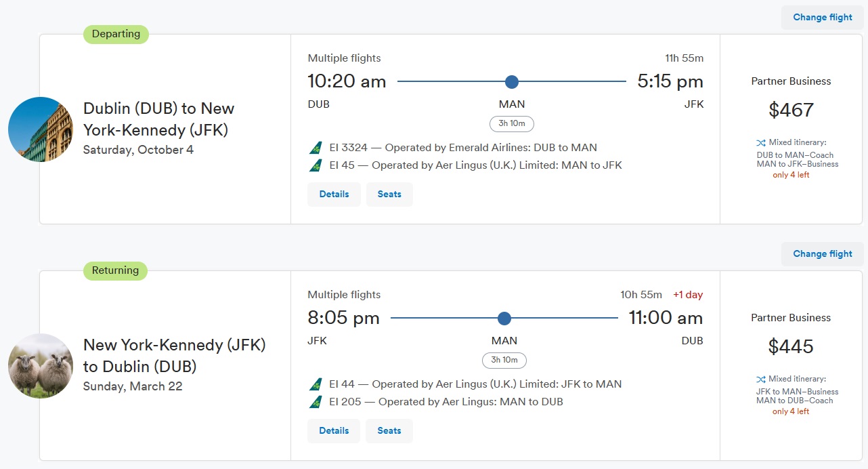Click the sheep thumbnail for the returning flight

coord(40,366)
